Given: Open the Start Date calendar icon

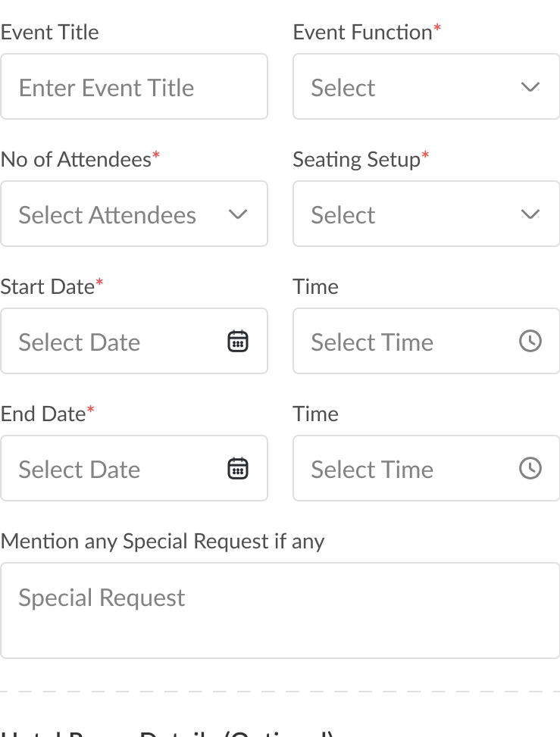Looking at the screenshot, I should coord(238,342).
